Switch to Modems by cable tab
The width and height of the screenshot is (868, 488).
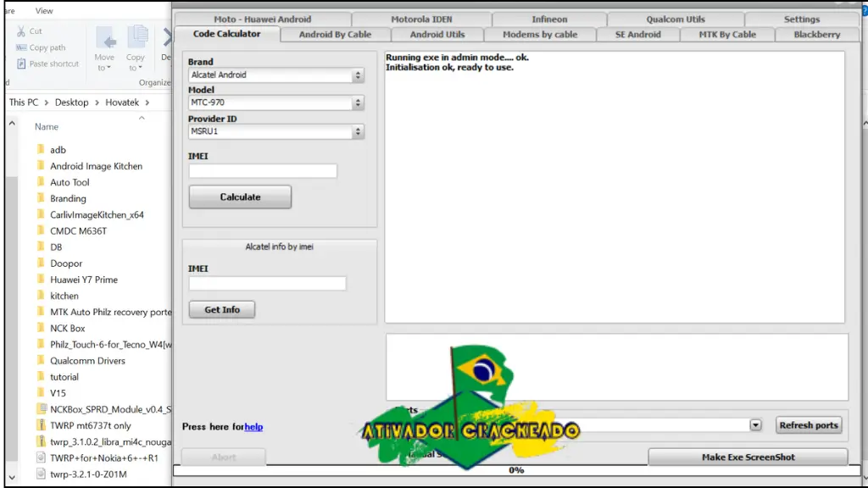[540, 34]
